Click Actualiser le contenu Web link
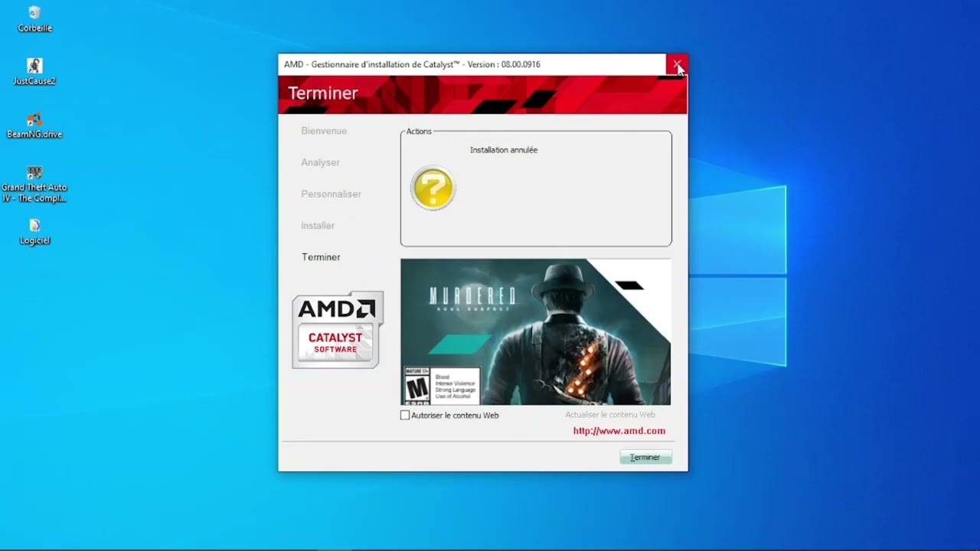The height and width of the screenshot is (551, 980). [x=610, y=415]
